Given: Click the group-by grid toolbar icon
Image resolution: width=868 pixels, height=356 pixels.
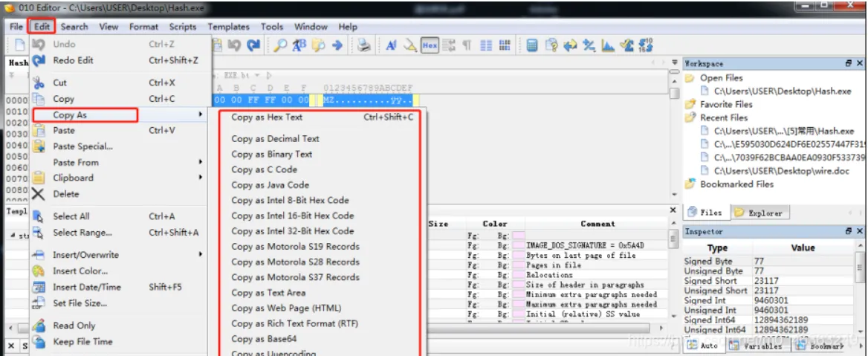Looking at the screenshot, I should point(505,46).
